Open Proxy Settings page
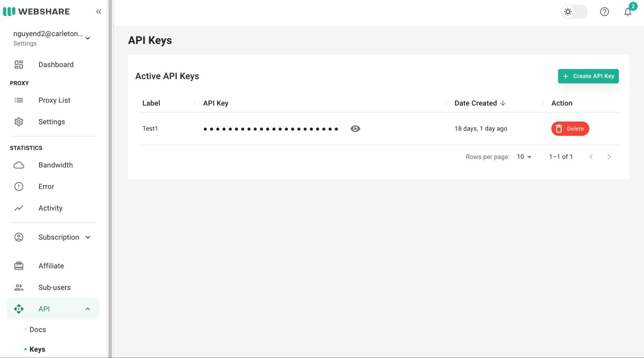644x358 pixels. 52,122
